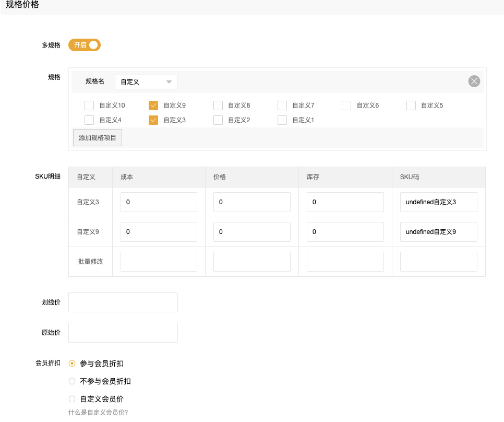
Task: Click the 自定义3 row label in SKU table
Action: [x=88, y=202]
